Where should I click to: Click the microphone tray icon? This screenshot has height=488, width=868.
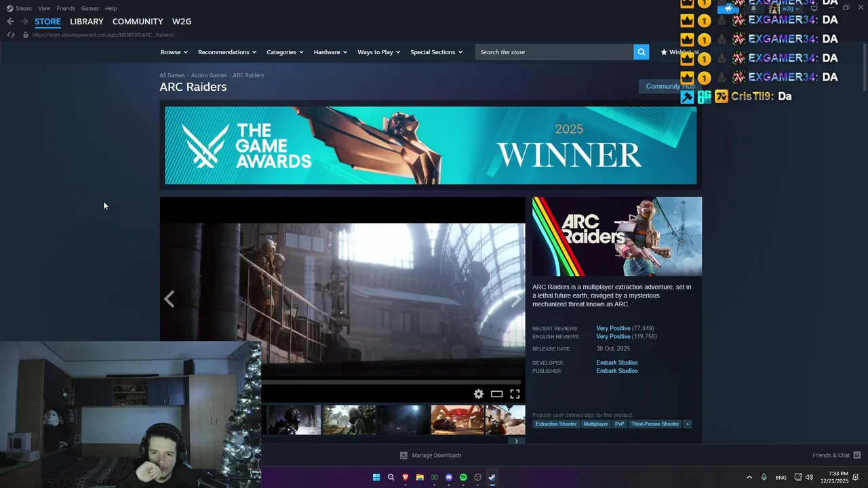click(x=764, y=477)
